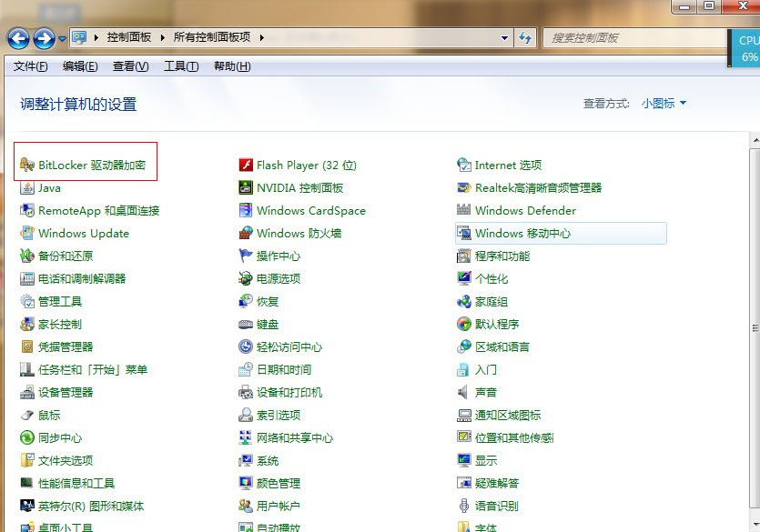760x532 pixels.
Task: Open the Java control panel icon
Action: point(27,188)
